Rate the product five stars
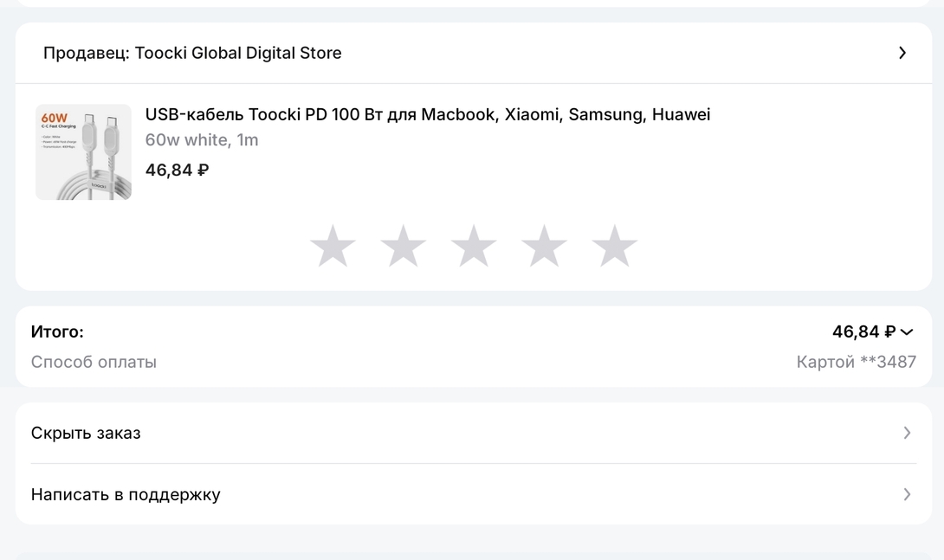944x560 pixels. [x=614, y=246]
